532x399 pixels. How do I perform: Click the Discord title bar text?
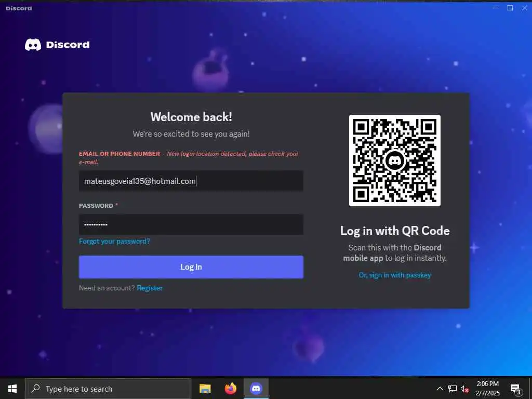point(19,8)
